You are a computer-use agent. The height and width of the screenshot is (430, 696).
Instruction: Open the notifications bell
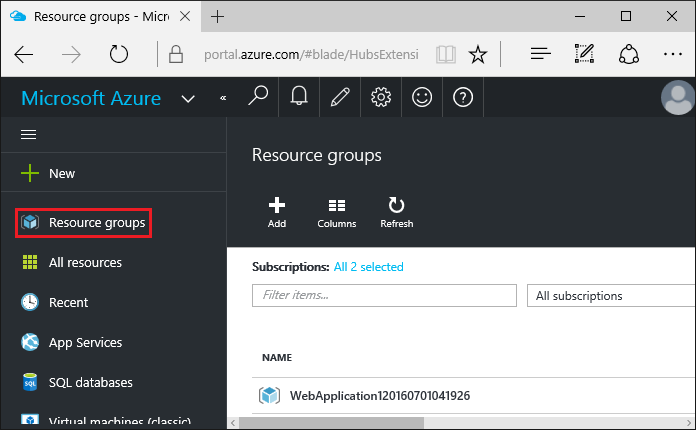coord(299,96)
